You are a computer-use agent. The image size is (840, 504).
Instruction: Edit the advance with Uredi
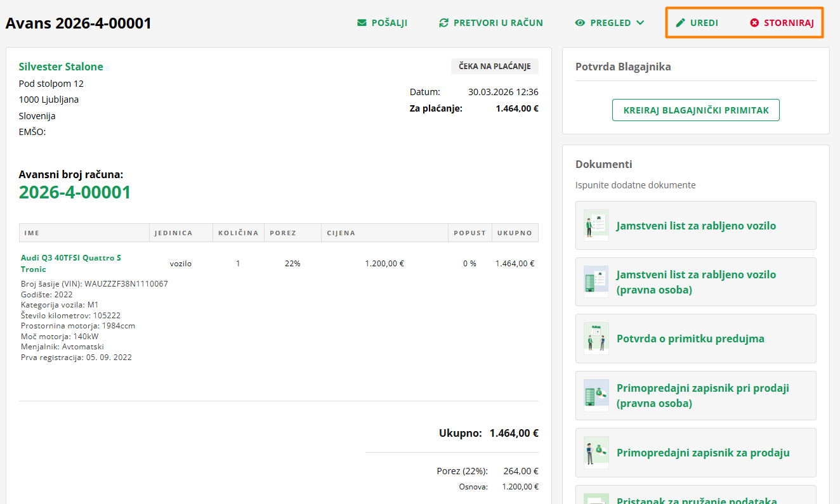[x=697, y=23]
